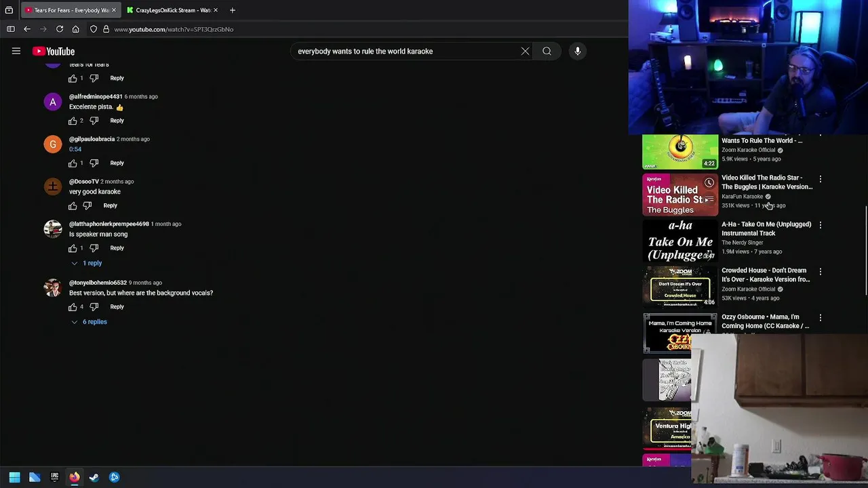Screen dimensions: 868x488
Task: Add Video Killed The Radio Star to Watch Later
Action: [709, 183]
